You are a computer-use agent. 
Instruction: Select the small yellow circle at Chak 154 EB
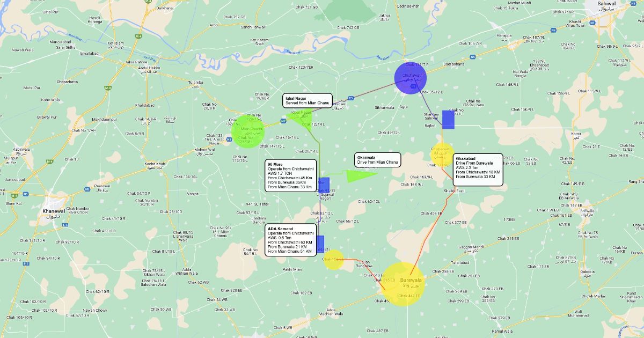coord(334,260)
